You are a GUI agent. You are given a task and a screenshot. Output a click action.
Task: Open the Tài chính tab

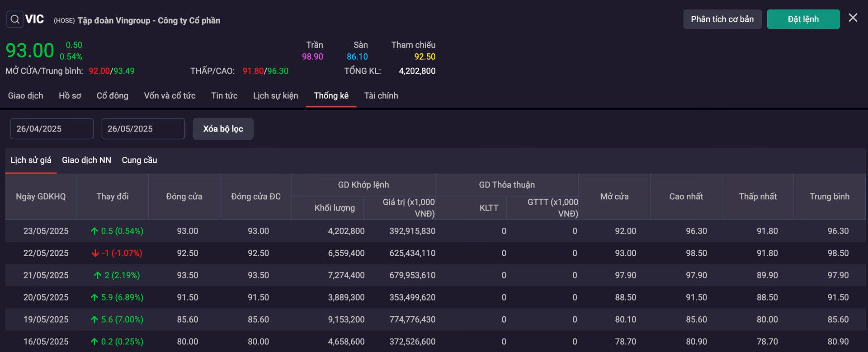[381, 96]
